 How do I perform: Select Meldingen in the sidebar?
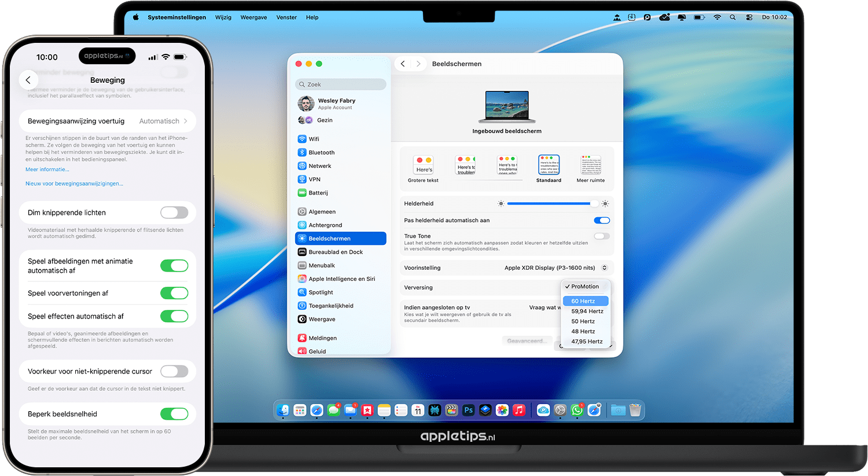[x=340, y=338]
